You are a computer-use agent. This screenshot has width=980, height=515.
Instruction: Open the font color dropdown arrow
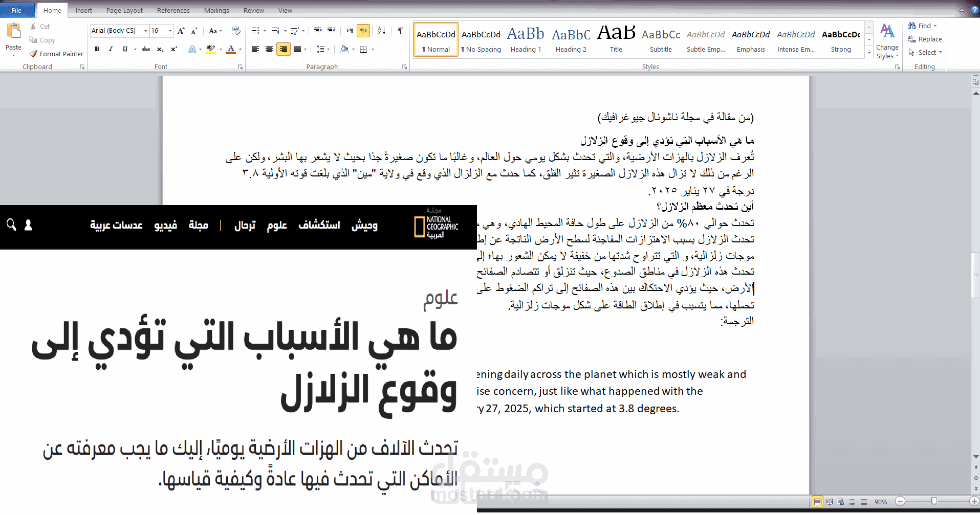coord(240,50)
